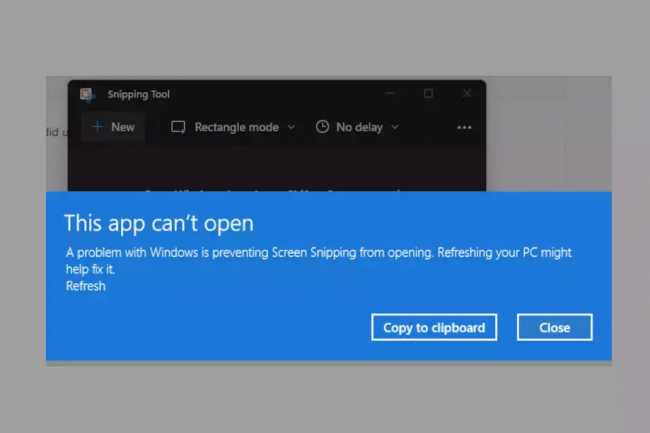The height and width of the screenshot is (433, 650).
Task: Click the plus icon beside New
Action: pyautogui.click(x=97, y=126)
